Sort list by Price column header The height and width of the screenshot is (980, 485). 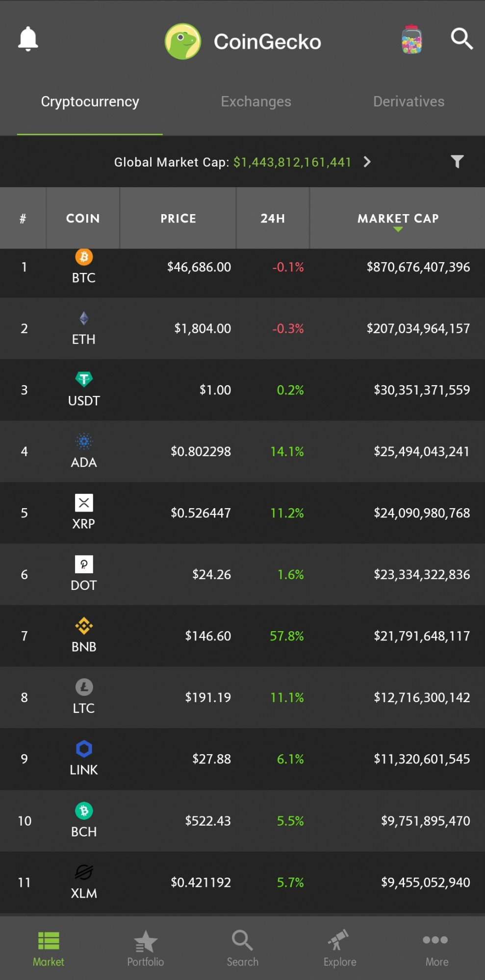(x=178, y=218)
